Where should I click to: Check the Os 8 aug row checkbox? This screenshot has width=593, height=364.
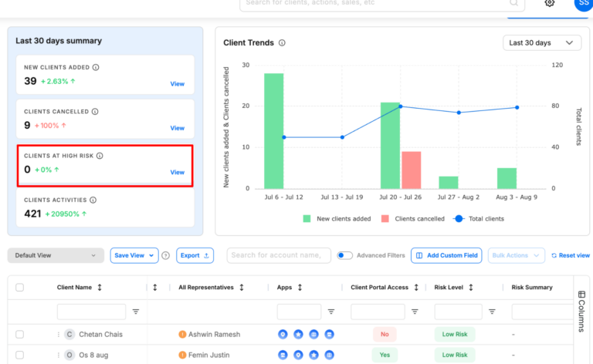tap(19, 355)
